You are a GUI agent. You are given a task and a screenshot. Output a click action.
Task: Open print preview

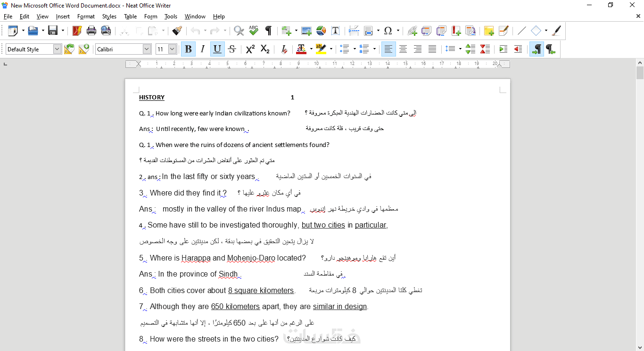click(106, 31)
